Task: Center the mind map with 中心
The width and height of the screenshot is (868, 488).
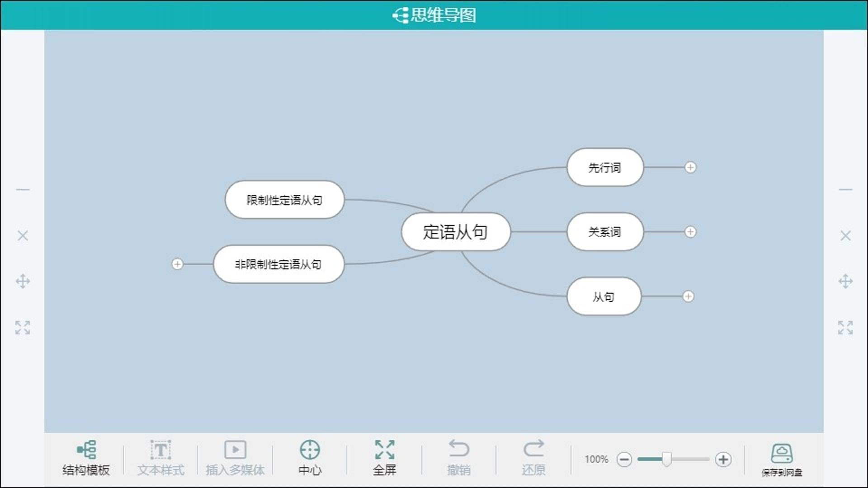Action: [310, 458]
